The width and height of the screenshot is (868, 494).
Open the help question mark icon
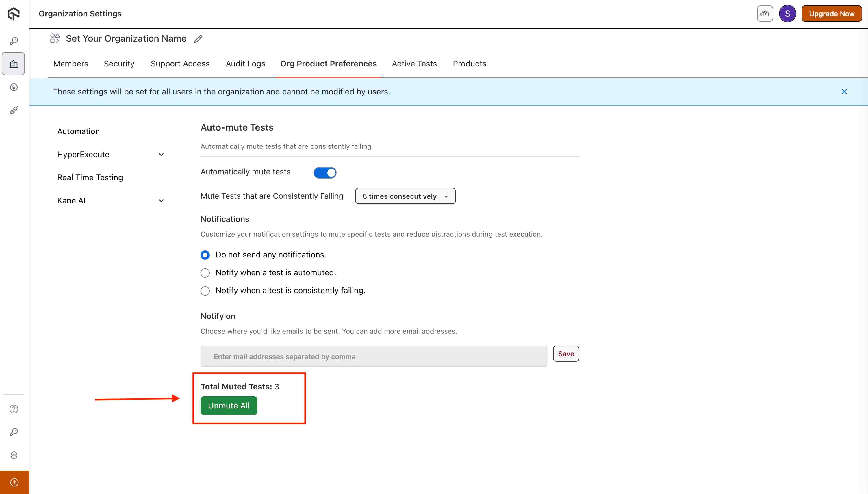(x=14, y=409)
